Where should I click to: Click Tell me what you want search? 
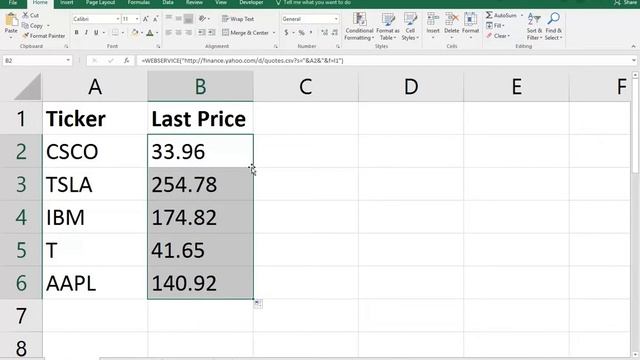pyautogui.click(x=313, y=3)
